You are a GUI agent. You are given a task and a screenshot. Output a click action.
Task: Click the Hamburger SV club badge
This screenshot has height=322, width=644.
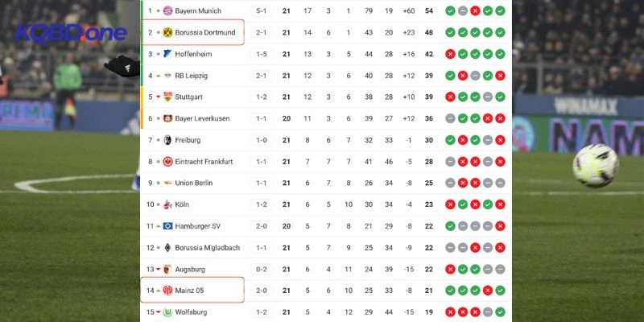click(x=167, y=225)
